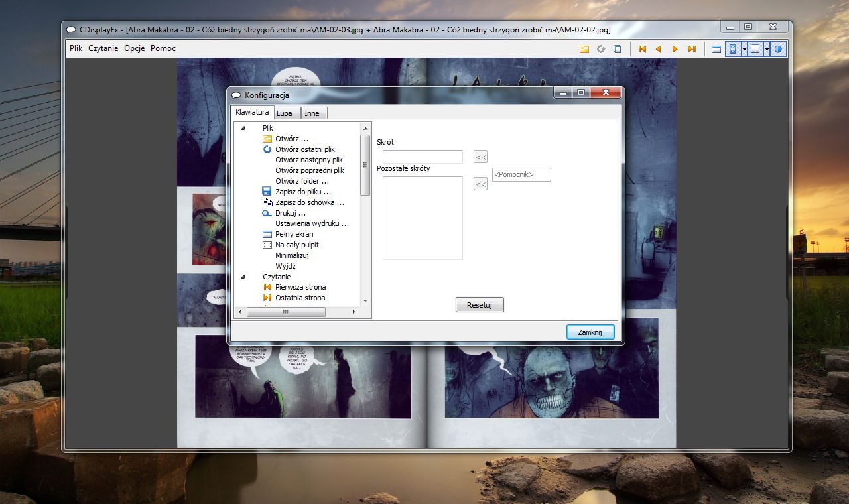This screenshot has width=849, height=504.
Task: Select Minimalizuj in the shortcut tree
Action: pyautogui.click(x=292, y=255)
